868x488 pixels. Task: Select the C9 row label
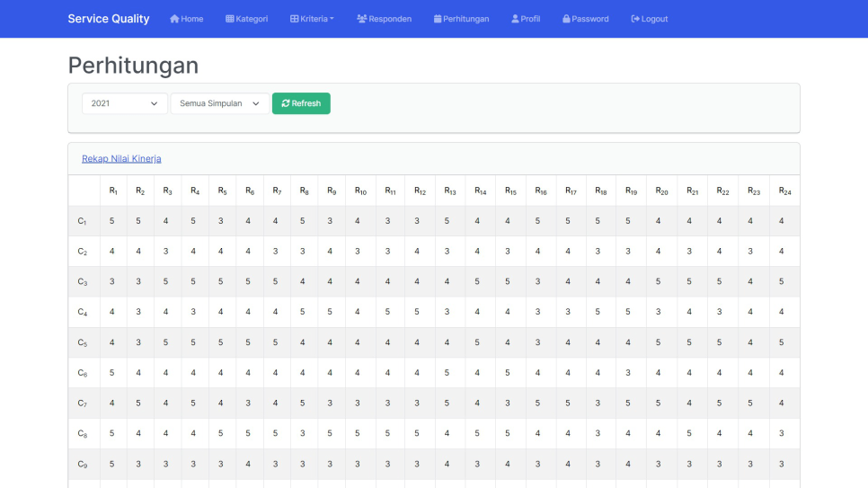[x=82, y=464]
